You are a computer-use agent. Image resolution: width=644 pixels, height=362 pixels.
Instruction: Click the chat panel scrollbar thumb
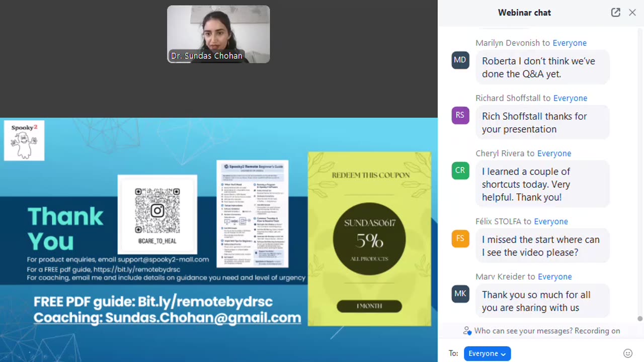(x=640, y=319)
